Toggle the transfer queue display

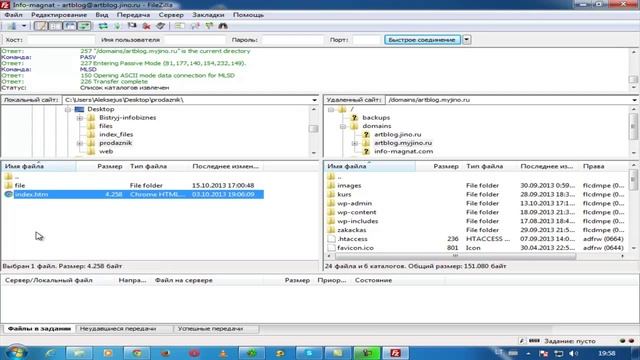click(84, 26)
